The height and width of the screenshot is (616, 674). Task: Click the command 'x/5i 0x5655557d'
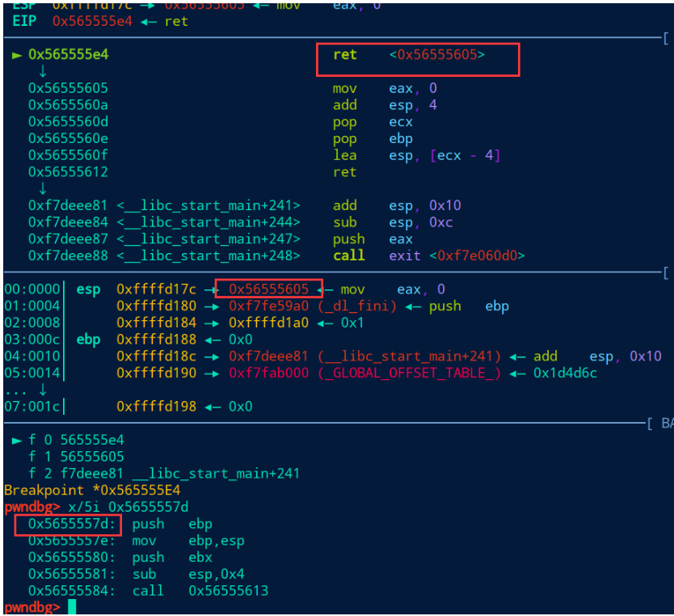pos(128,507)
